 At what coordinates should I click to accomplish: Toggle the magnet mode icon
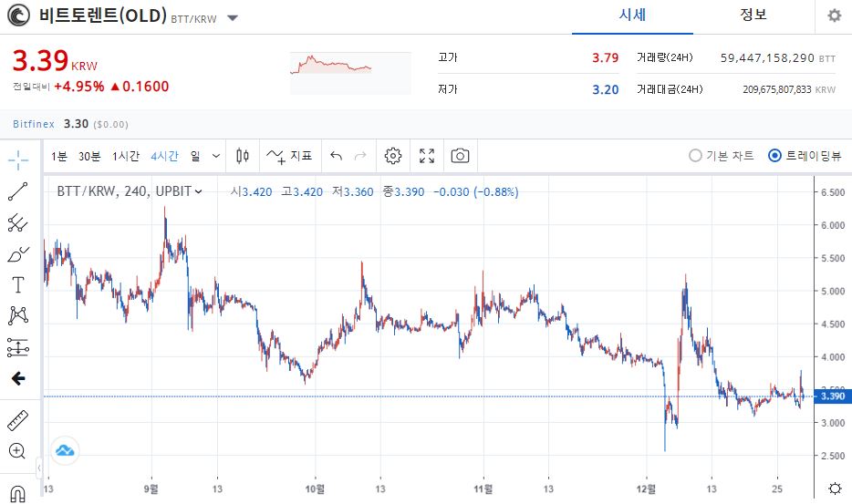click(17, 494)
